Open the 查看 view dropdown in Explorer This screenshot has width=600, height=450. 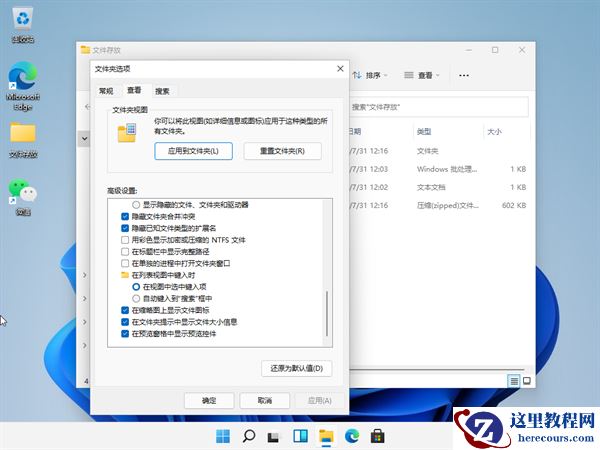[x=422, y=75]
